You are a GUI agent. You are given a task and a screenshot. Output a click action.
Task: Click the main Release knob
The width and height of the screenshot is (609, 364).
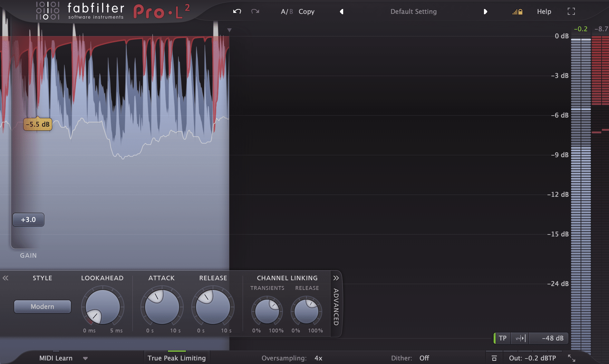213,307
